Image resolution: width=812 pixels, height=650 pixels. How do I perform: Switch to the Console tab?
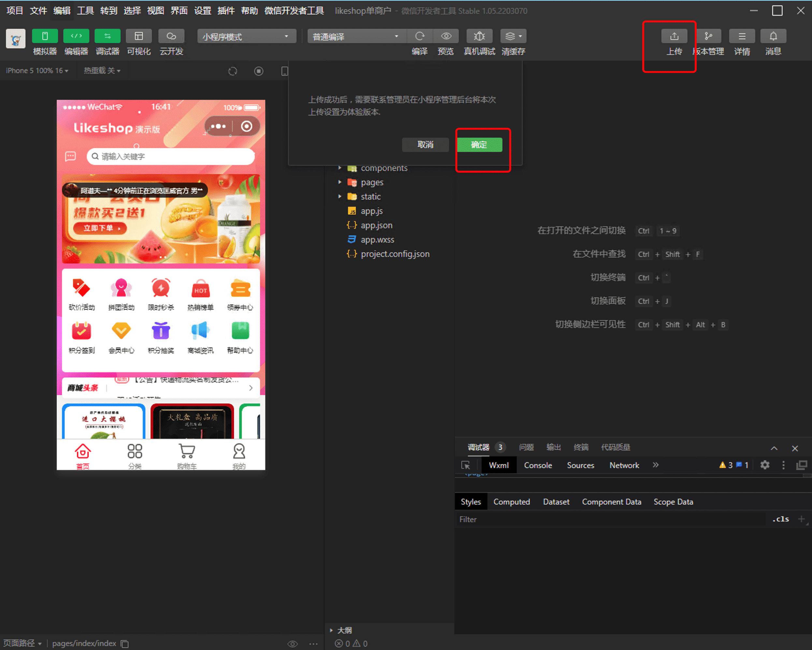[x=538, y=465]
